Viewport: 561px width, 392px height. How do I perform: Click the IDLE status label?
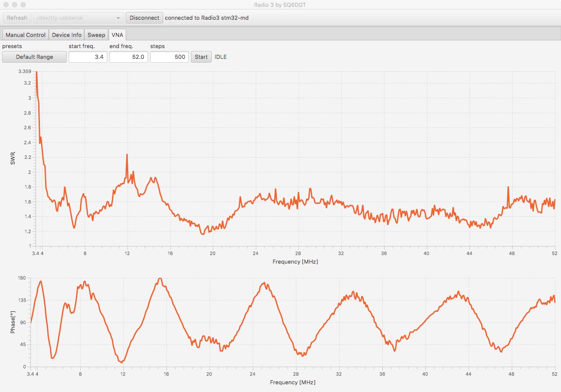click(x=221, y=57)
